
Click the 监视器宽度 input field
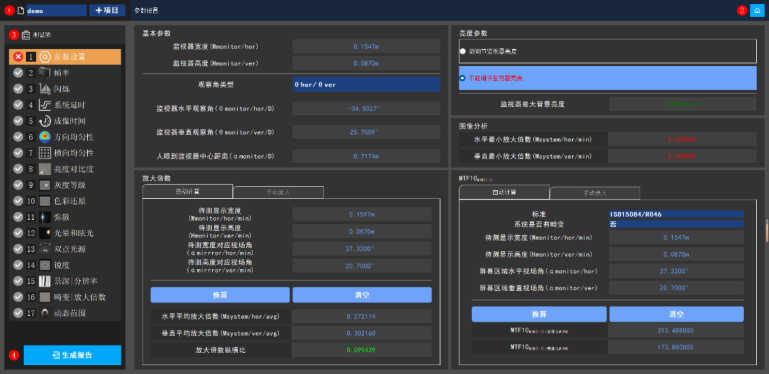(x=366, y=47)
